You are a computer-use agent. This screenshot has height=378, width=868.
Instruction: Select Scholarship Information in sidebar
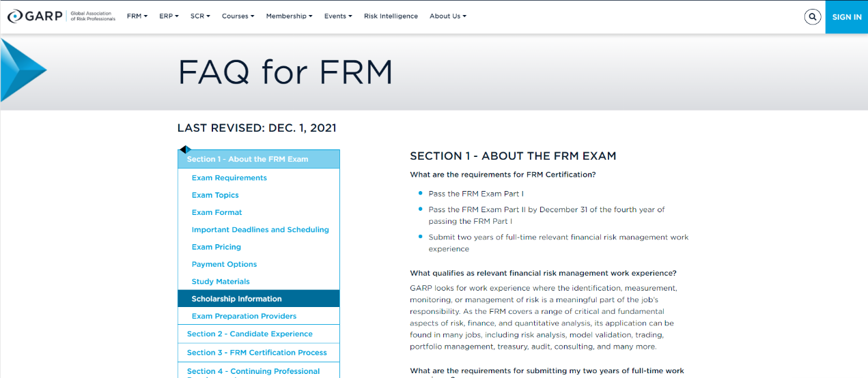pos(236,299)
